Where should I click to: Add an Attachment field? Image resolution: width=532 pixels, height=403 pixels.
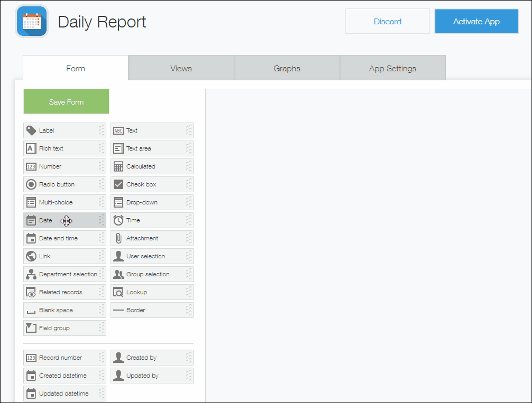tap(152, 238)
